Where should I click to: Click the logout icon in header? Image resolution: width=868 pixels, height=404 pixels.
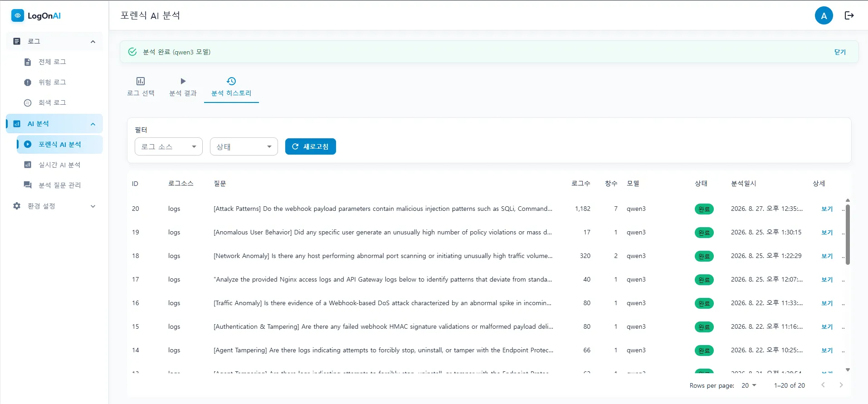(x=849, y=15)
